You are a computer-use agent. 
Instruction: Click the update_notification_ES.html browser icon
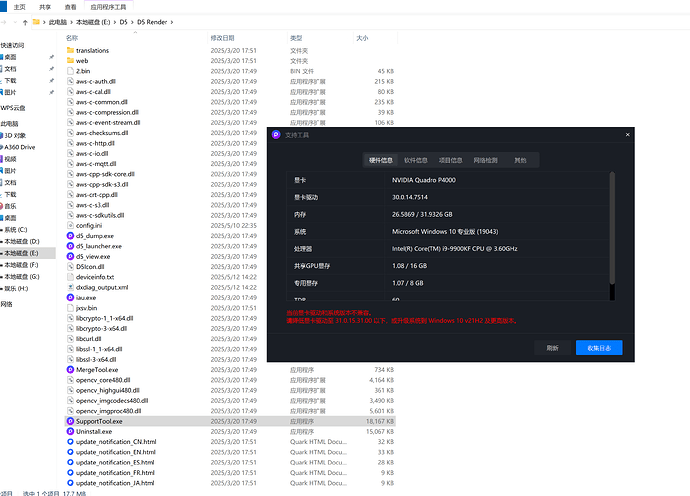tap(70, 462)
